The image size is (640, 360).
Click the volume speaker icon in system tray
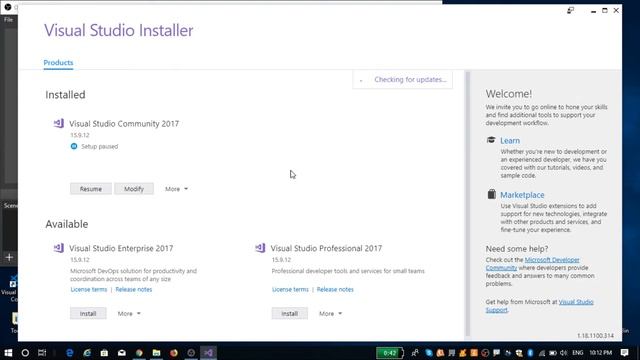564,353
